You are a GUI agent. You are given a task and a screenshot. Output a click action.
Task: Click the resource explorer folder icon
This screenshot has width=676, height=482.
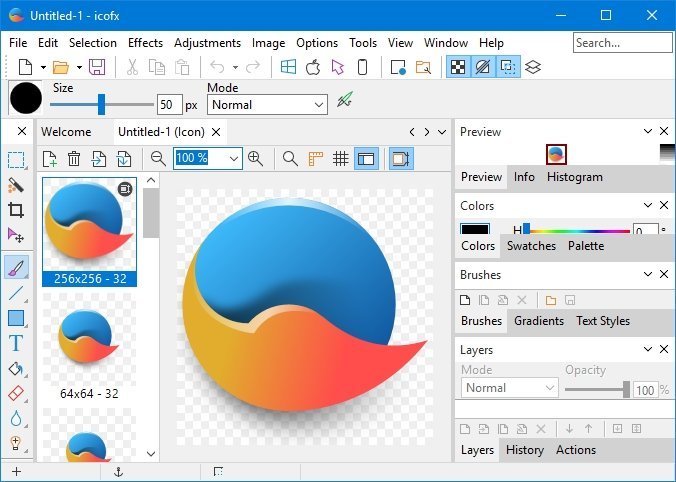423,67
